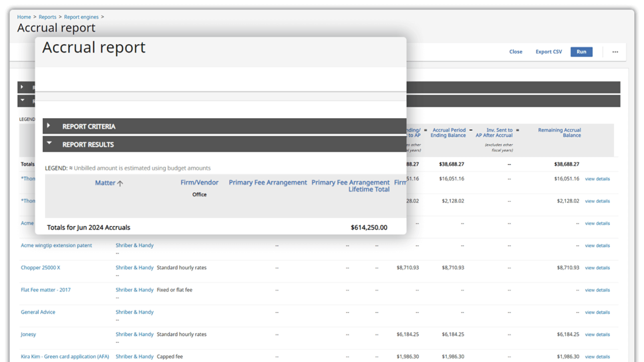This screenshot has width=644, height=362.
Task: Open Reports breadcrumb link
Action: pyautogui.click(x=47, y=17)
